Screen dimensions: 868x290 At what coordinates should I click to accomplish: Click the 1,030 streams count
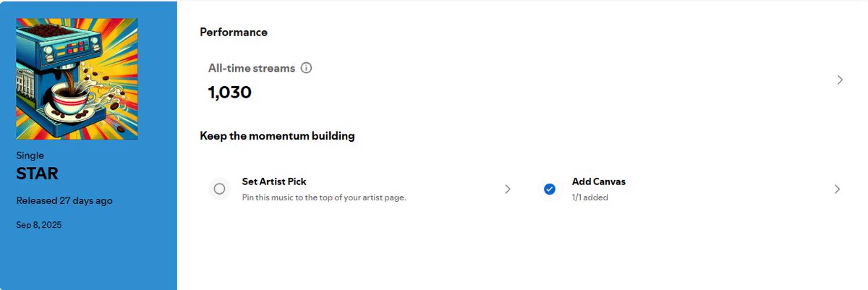click(x=230, y=93)
